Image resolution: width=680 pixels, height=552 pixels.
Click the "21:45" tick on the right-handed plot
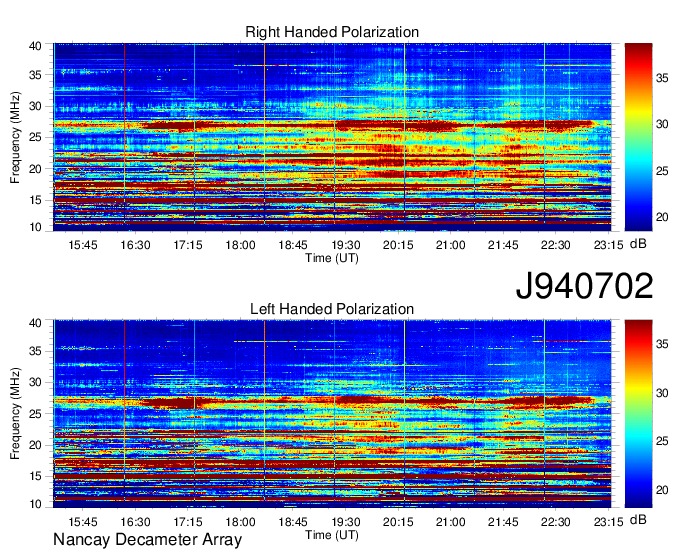503,245
